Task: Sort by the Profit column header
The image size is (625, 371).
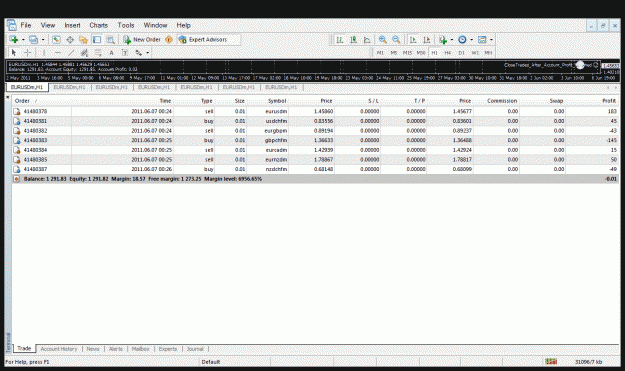Action: pyautogui.click(x=609, y=101)
